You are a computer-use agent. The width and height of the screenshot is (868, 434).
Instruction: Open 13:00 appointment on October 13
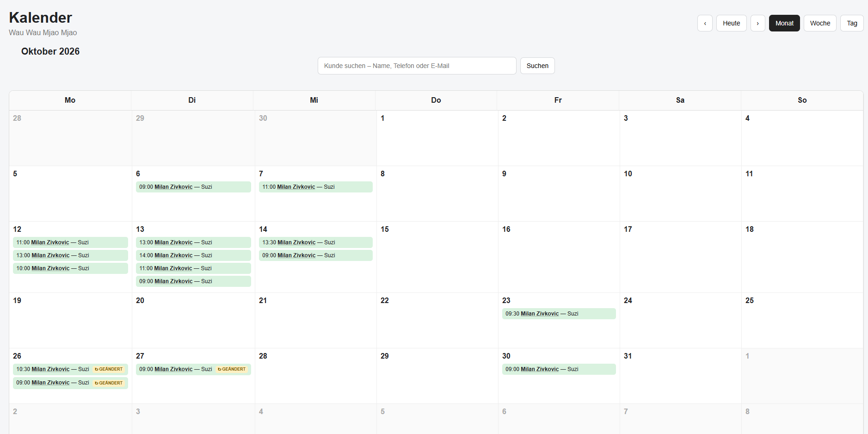pos(193,242)
